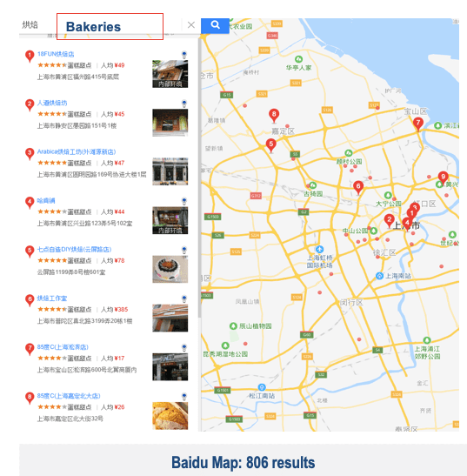The image size is (467, 476).
Task: Select map marker 6 on the map
Action: pyautogui.click(x=358, y=188)
